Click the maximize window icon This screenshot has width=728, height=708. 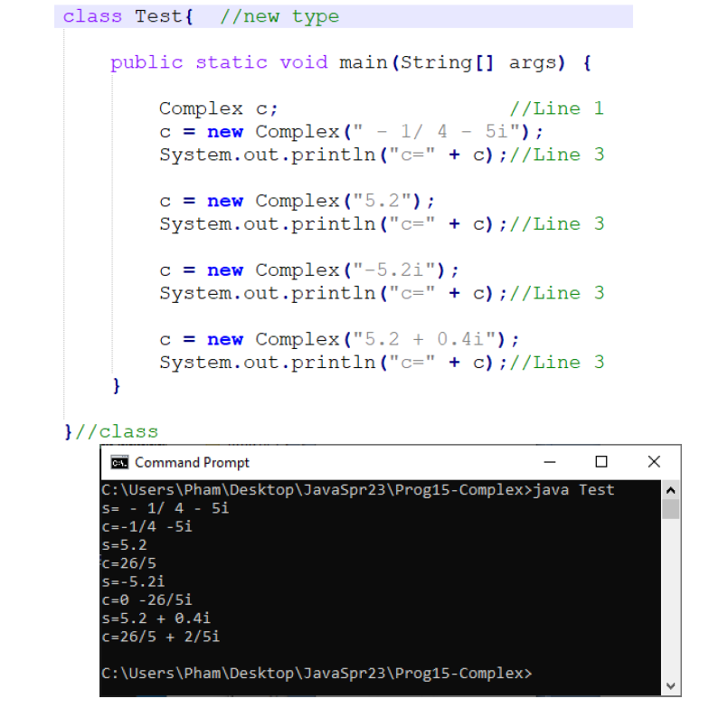[602, 462]
